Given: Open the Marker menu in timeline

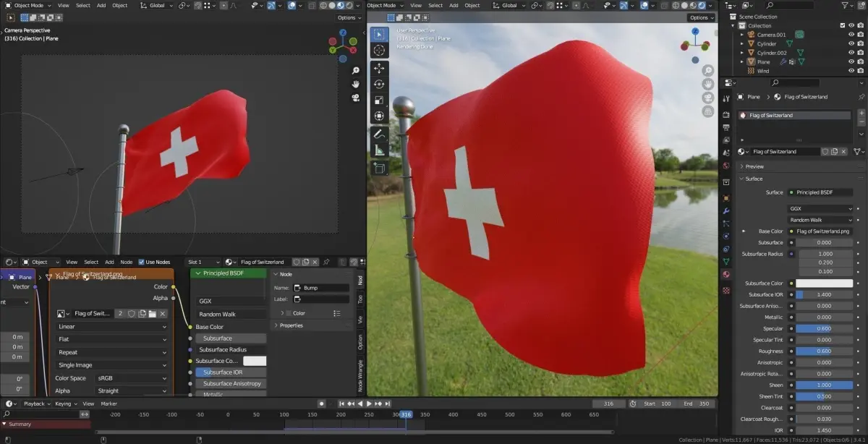Looking at the screenshot, I should click(109, 404).
